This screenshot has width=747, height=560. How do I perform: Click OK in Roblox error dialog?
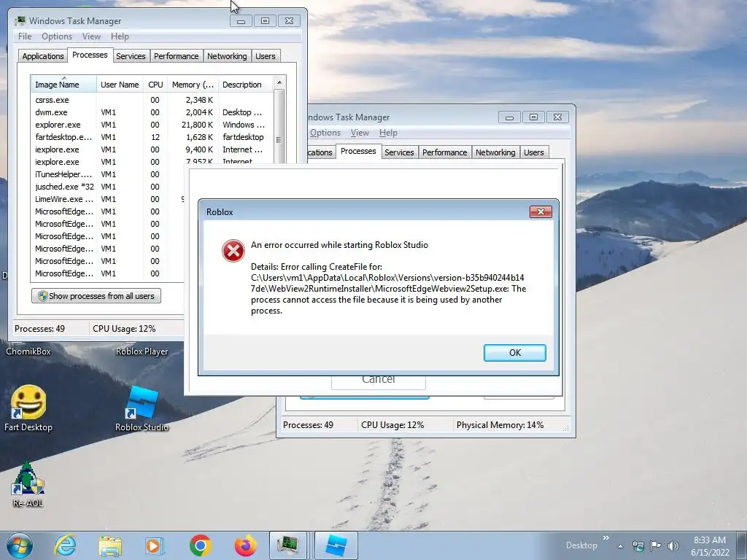click(515, 353)
